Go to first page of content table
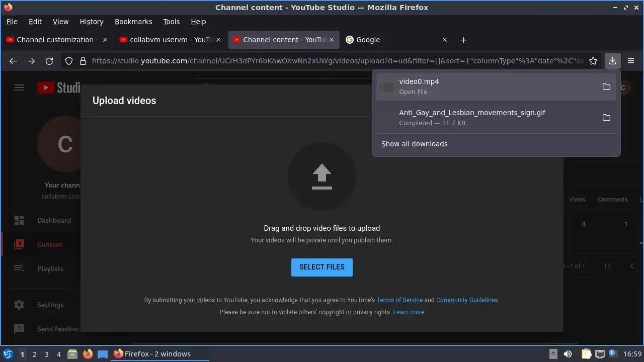 tap(608, 266)
